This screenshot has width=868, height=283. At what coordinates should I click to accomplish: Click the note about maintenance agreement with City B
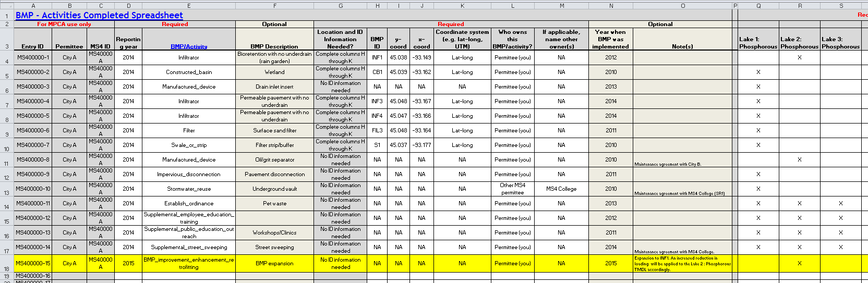[668, 164]
